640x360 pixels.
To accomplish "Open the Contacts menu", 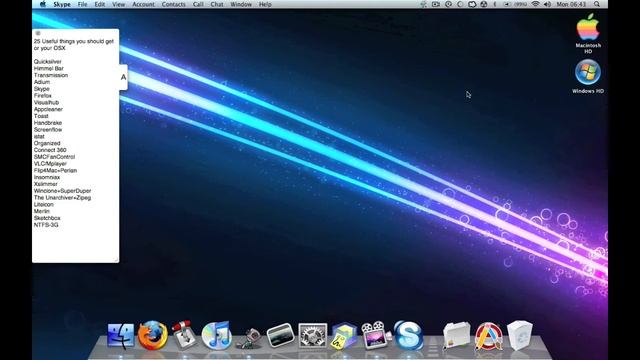I will coord(173,4).
